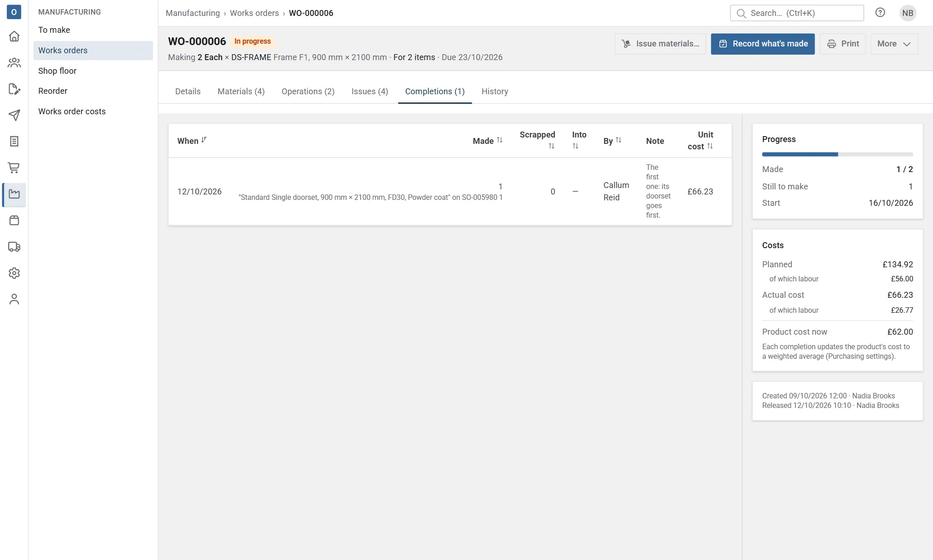
Task: Switch to the Details tab
Action: 188,92
